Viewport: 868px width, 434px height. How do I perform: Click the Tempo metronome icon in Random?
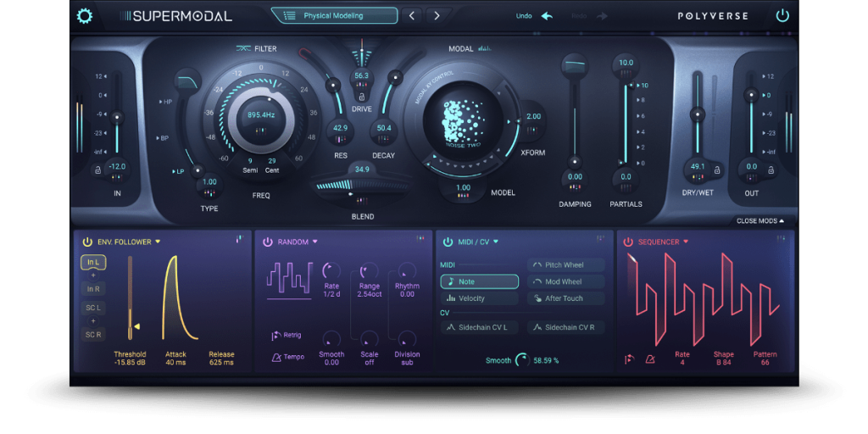(275, 357)
